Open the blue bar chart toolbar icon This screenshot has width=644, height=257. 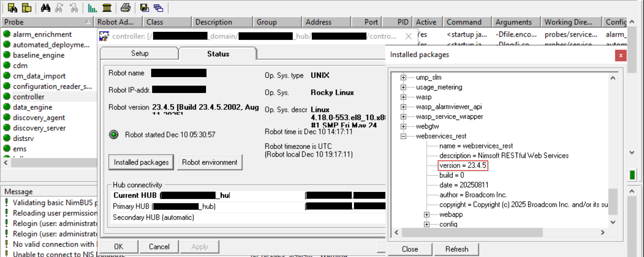tap(92, 8)
